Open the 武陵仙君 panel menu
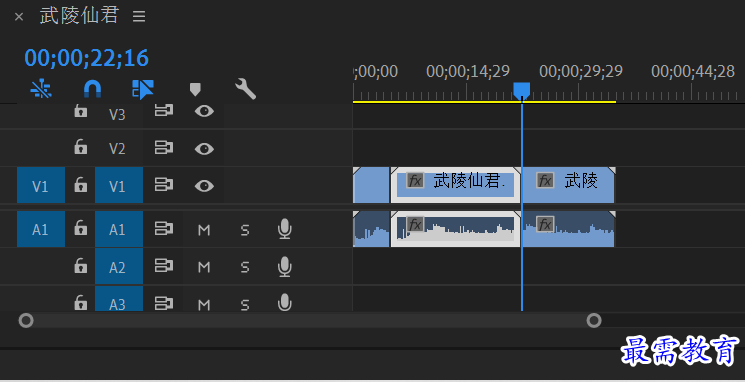Screen dimensions: 745x382 point(139,17)
